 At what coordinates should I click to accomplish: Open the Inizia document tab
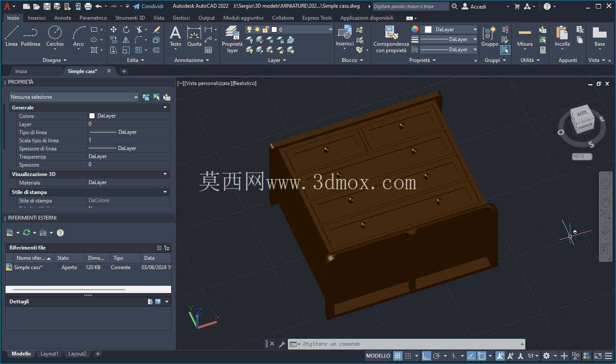[21, 71]
